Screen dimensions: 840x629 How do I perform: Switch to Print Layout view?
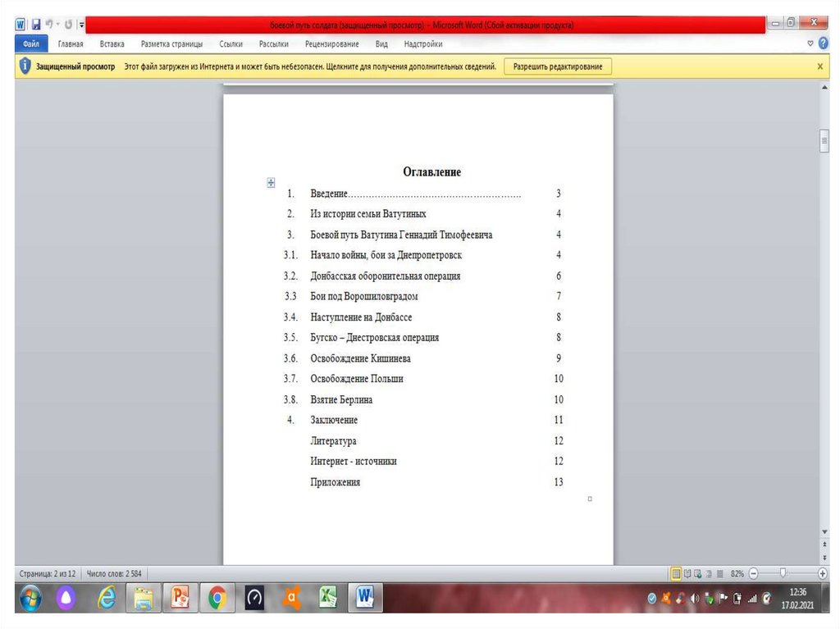click(x=676, y=574)
